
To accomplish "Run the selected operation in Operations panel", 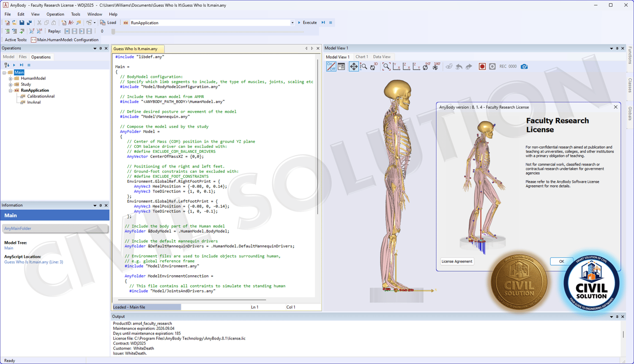I will [14, 65].
